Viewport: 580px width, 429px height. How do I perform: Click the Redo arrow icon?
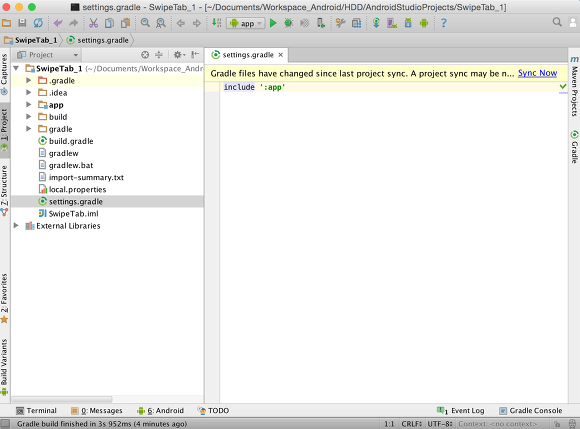coord(74,23)
